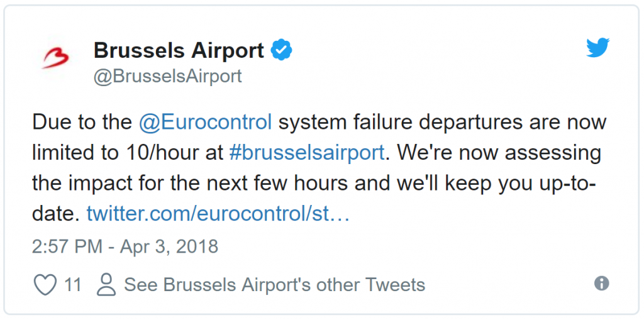644x320 pixels.
Task: Click the opening words "Due to the"
Action: click(82, 121)
